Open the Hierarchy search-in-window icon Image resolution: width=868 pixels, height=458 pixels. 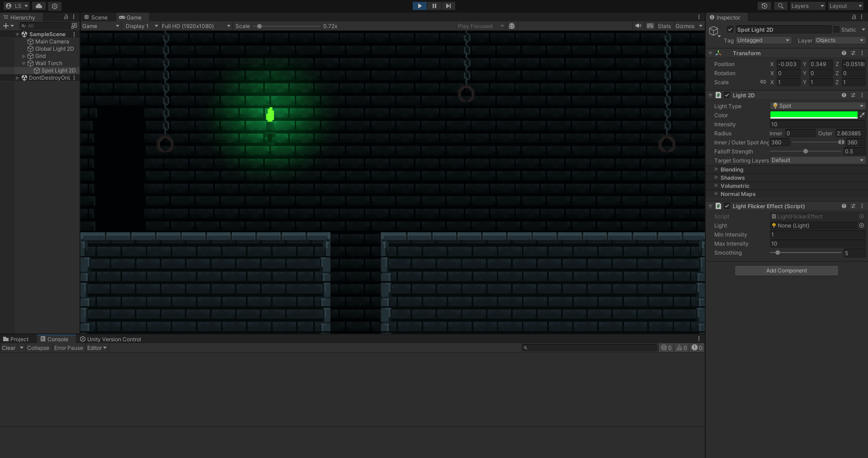point(75,26)
